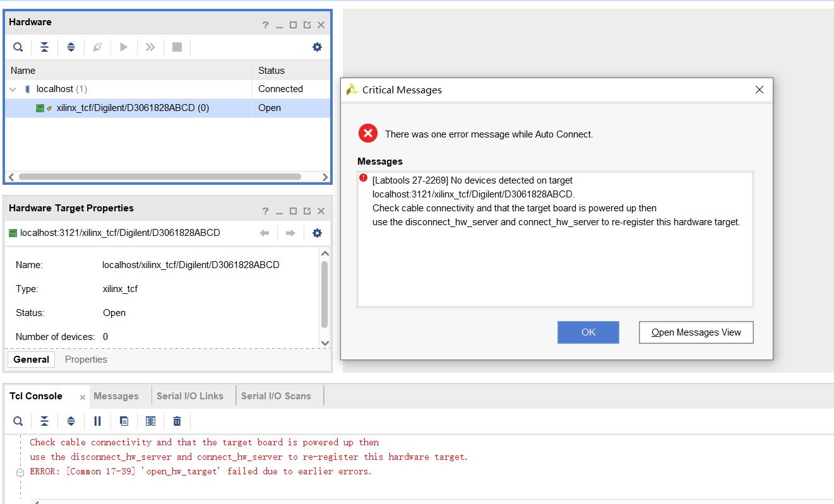This screenshot has width=834, height=504.
Task: Expand all in Tcl Console toolbar
Action: click(x=71, y=421)
